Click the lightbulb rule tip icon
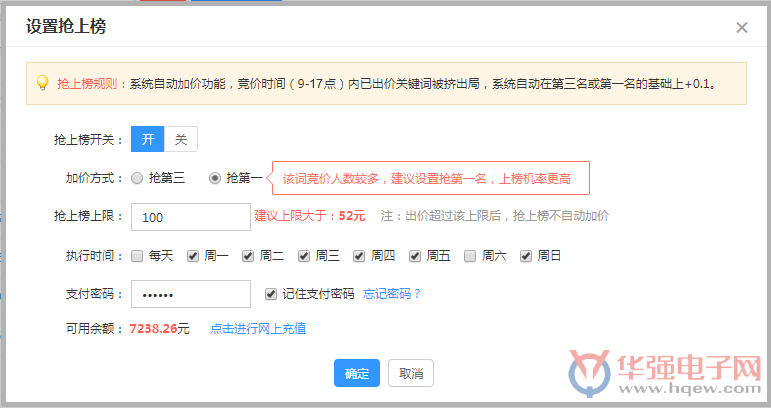 point(42,84)
